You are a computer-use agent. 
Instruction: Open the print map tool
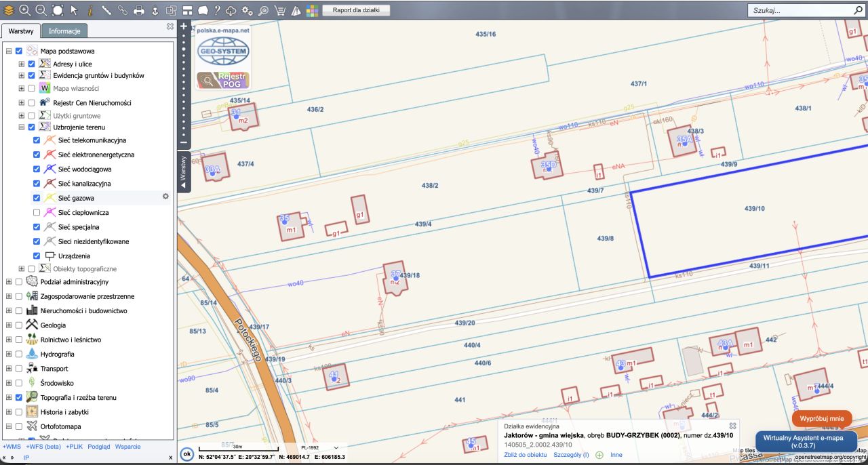coord(139,10)
